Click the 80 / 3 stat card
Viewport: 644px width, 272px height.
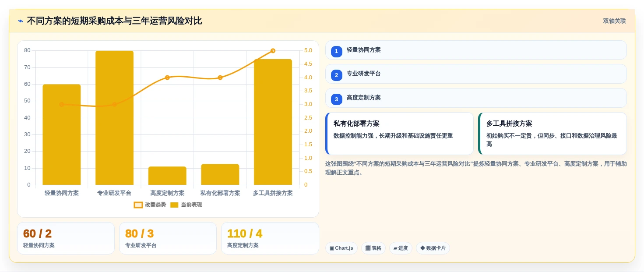point(168,238)
